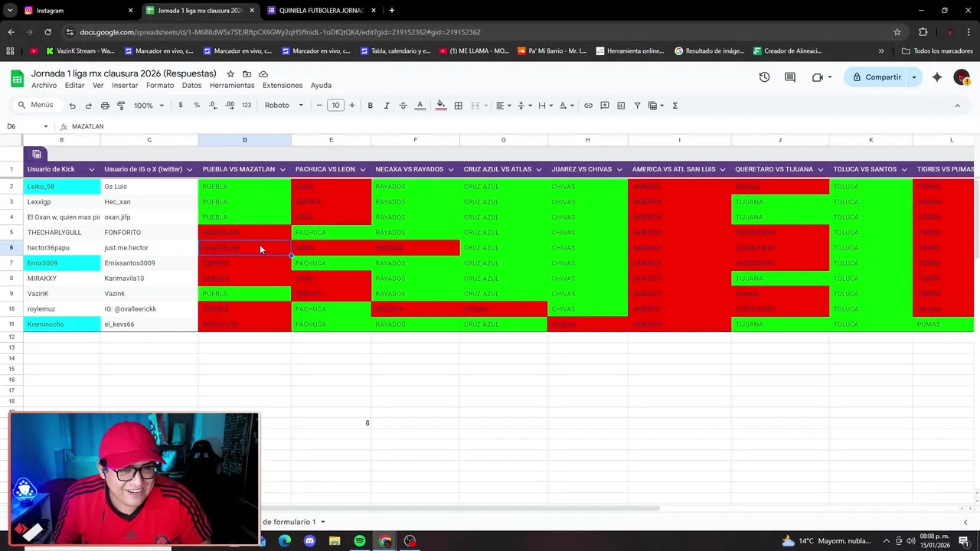Open the text color picker
The image size is (980, 551).
click(420, 106)
